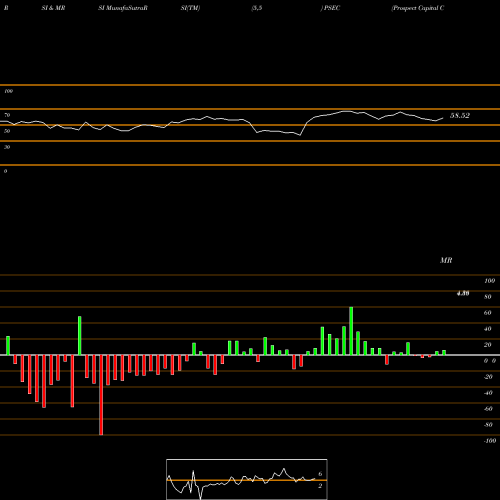Click the Prospect Capital header text
This screenshot has width=500, height=500.
click(418, 8)
